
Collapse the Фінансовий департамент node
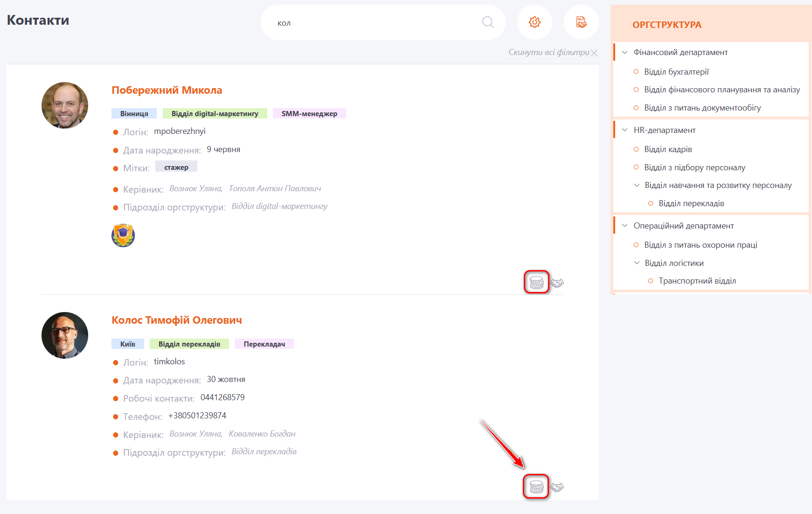[625, 52]
